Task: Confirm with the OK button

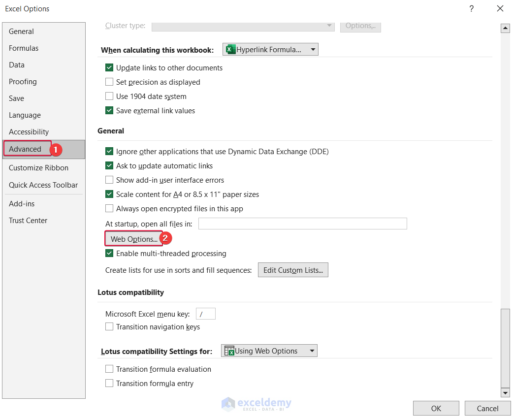Action: pyautogui.click(x=436, y=408)
